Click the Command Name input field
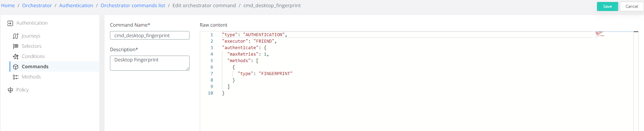 pos(150,35)
